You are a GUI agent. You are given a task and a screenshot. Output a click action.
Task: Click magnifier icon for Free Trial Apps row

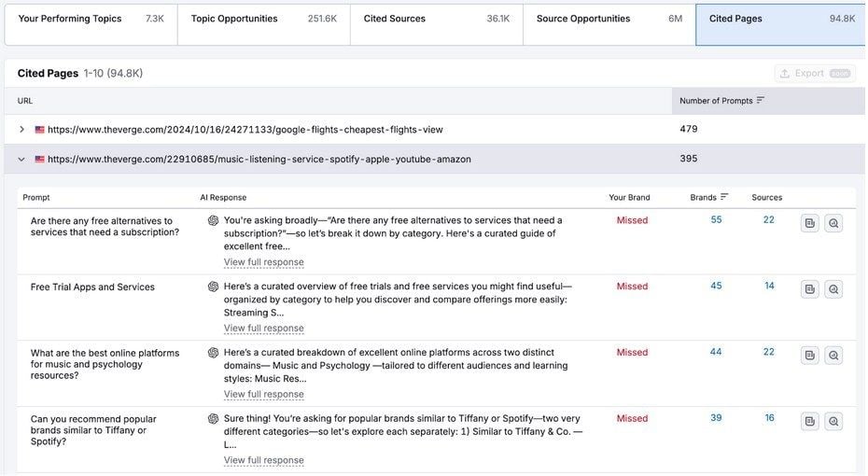tap(833, 289)
